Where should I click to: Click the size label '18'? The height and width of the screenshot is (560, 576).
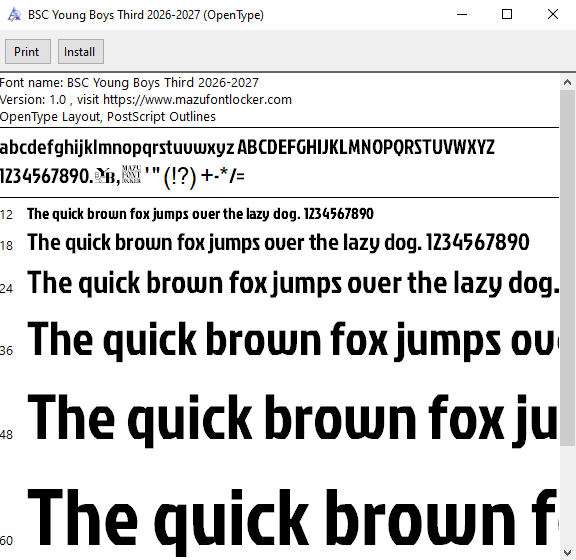7,246
